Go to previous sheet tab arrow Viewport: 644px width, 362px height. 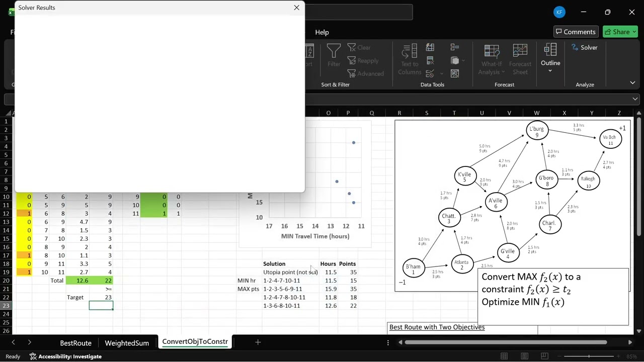[x=14, y=342]
